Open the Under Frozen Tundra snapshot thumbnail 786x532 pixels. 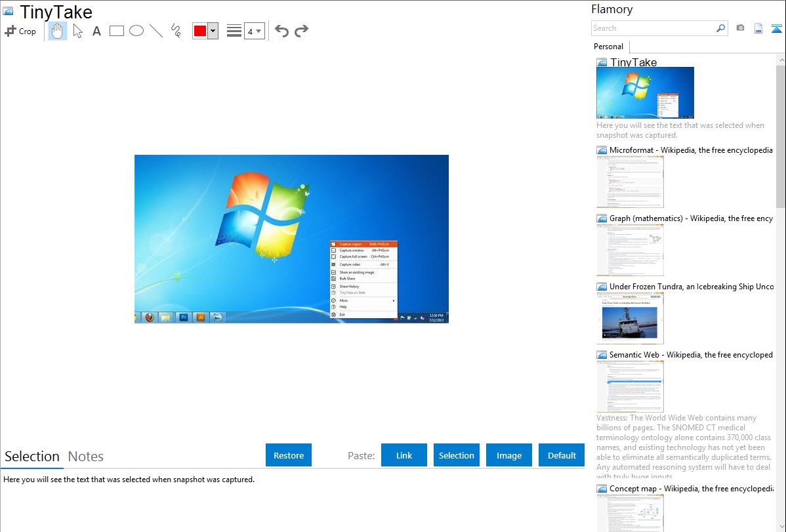[x=630, y=318]
